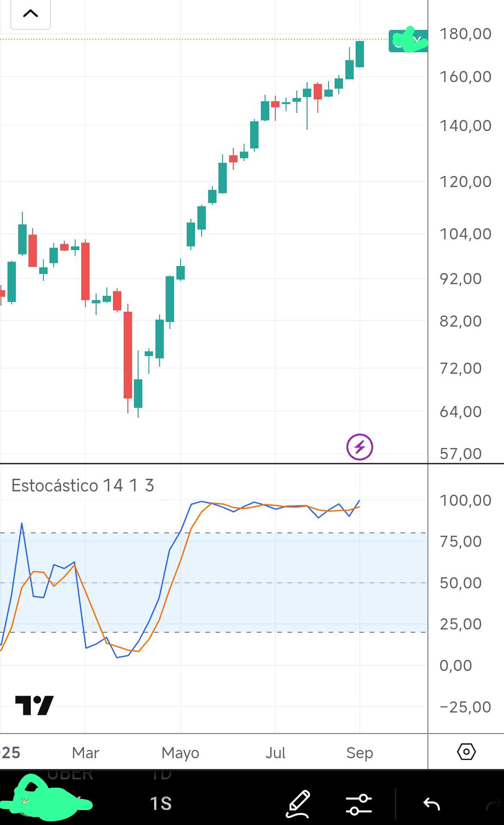Screen dimensions: 504x825
Task: Collapse the pane with the up chevron
Action: coord(30,14)
